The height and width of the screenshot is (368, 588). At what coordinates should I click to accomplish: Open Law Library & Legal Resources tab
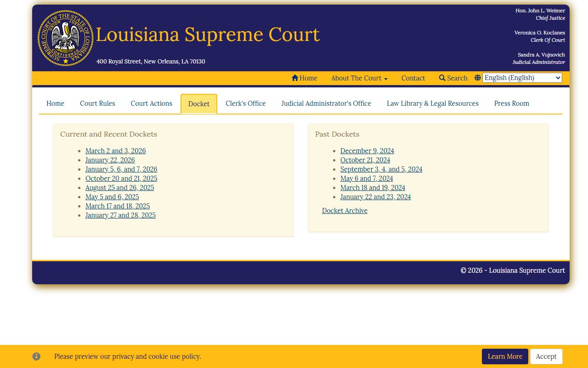coord(433,103)
